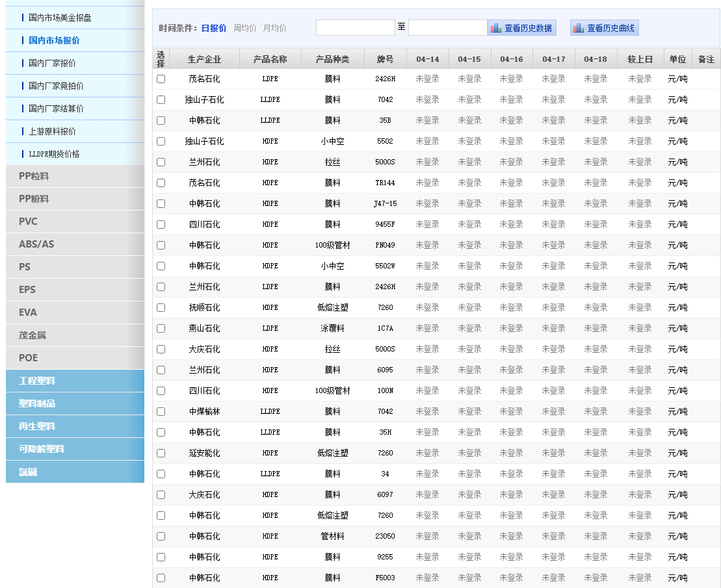Check the box for 茂名石化 LDPE 2426H
The height and width of the screenshot is (588, 721).
coord(161,79)
